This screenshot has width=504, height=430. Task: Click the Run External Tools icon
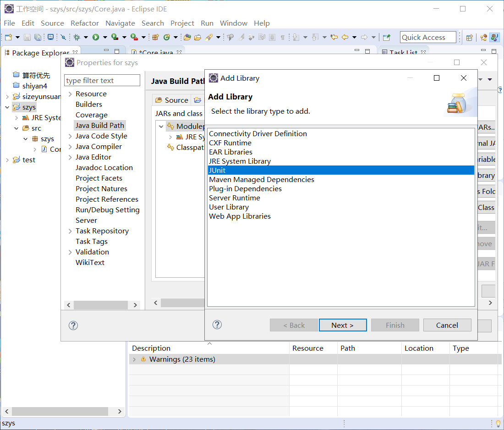click(x=134, y=37)
